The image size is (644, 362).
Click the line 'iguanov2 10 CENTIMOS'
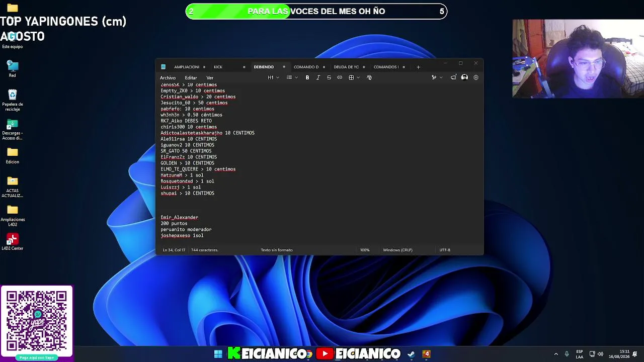coord(188,145)
